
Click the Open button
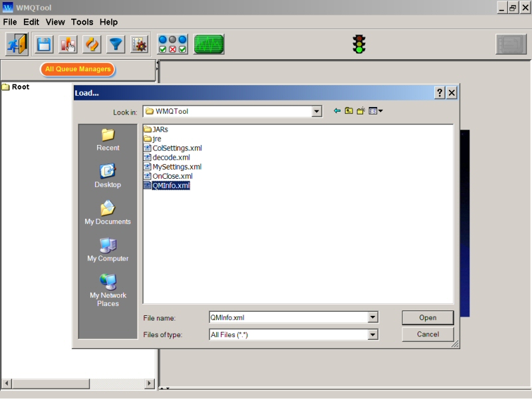428,318
